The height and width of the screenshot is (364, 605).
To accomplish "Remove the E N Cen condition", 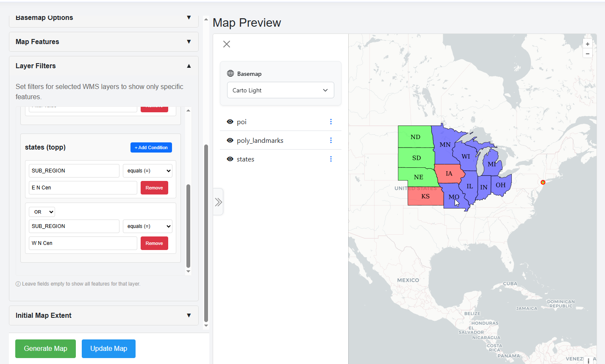I will coord(154,188).
